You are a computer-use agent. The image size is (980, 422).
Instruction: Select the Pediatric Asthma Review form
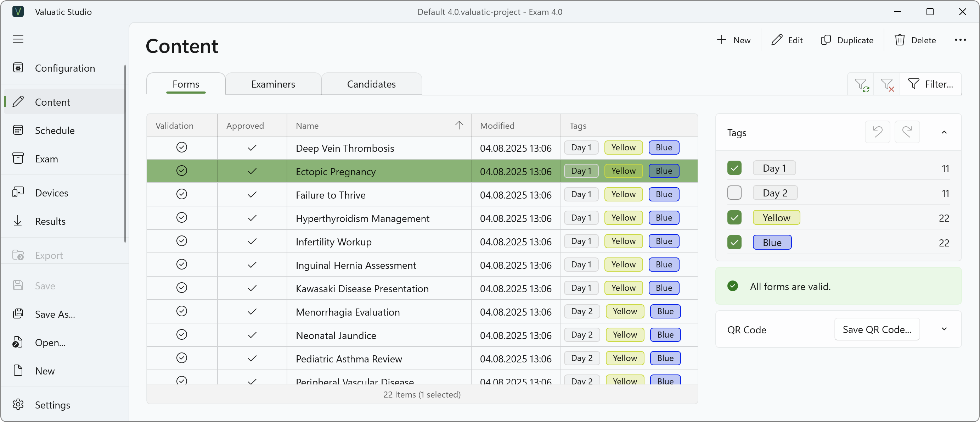point(422,359)
